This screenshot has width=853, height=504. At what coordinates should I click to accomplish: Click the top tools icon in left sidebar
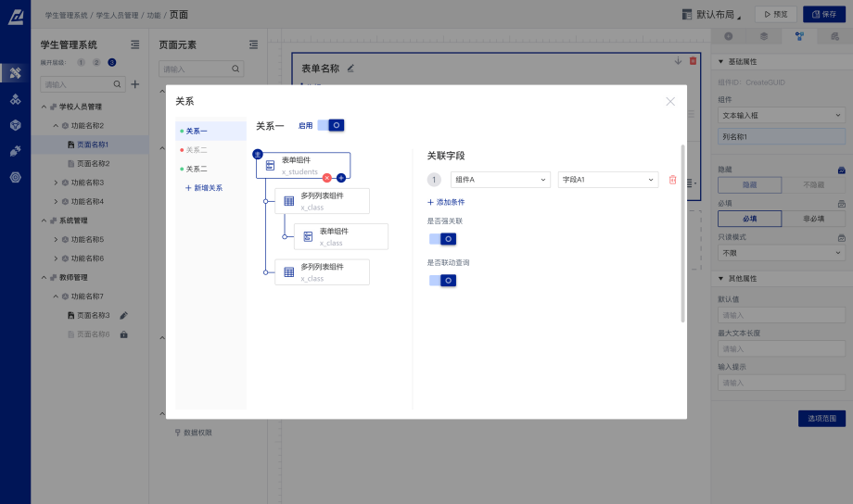(x=15, y=72)
